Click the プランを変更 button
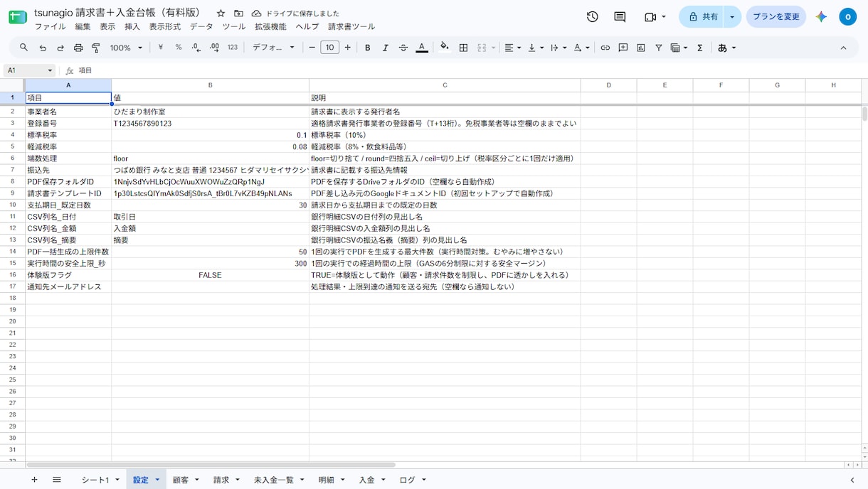This screenshot has width=868, height=489. click(776, 17)
